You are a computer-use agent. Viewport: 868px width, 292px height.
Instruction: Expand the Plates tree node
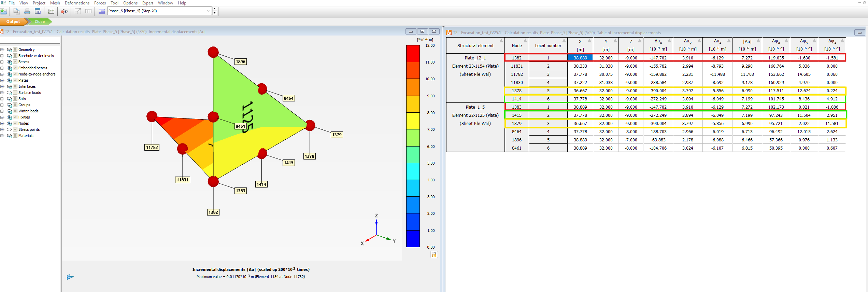coord(2,81)
